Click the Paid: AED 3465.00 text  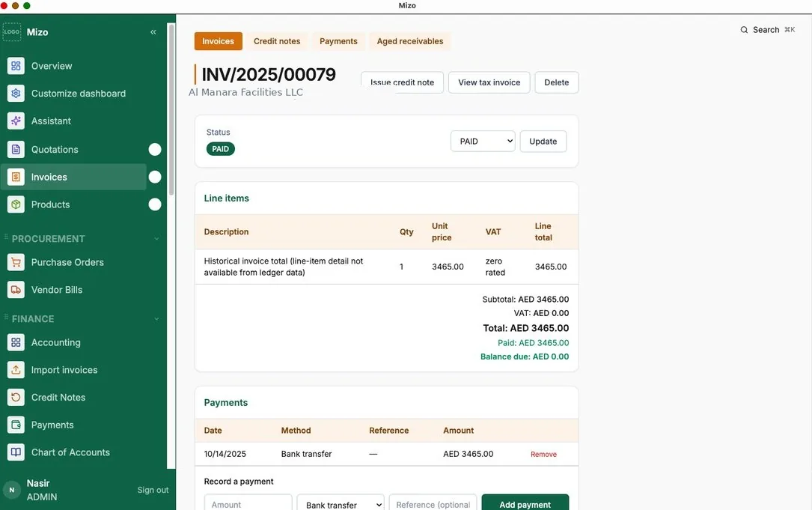pyautogui.click(x=533, y=342)
